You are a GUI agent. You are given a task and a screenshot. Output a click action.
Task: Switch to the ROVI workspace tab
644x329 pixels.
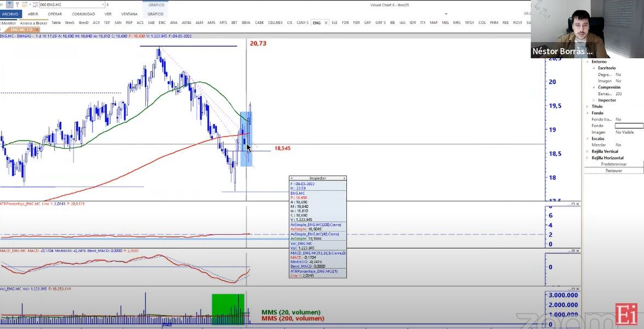click(x=517, y=22)
